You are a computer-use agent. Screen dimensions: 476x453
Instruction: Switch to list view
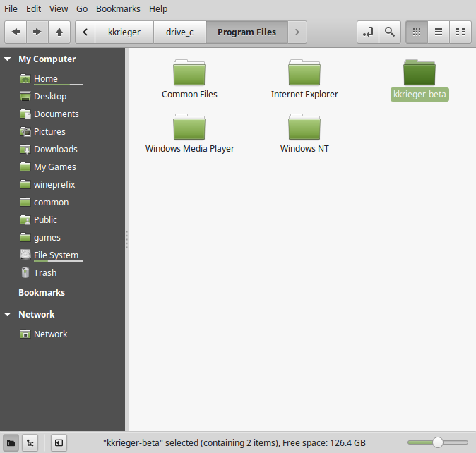439,32
